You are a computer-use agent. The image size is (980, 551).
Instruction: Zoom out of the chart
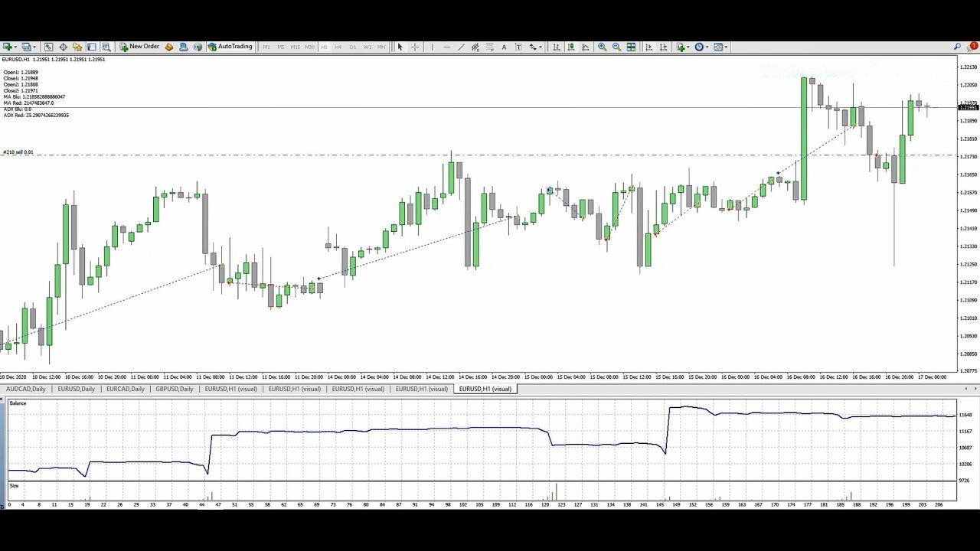[x=616, y=47]
